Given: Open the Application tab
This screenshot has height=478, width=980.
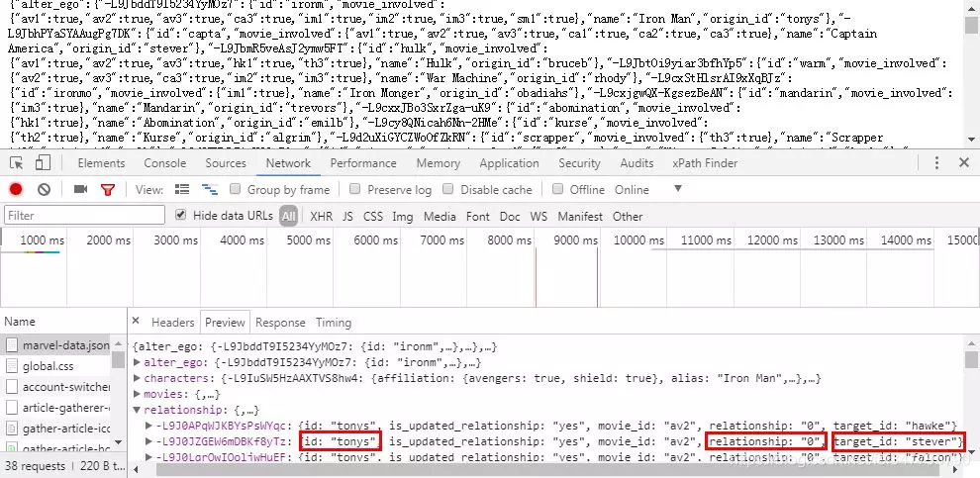Looking at the screenshot, I should pos(509,163).
